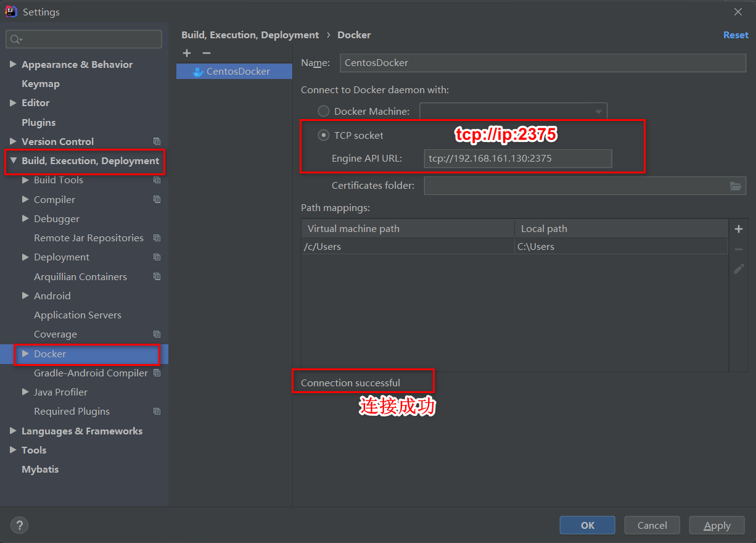Expand Appearance & Behavior section

[x=13, y=64]
